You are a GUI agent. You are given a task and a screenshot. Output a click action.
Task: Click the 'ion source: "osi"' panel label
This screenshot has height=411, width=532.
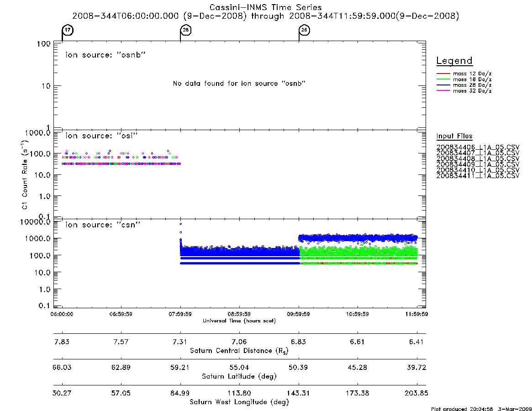(x=101, y=136)
